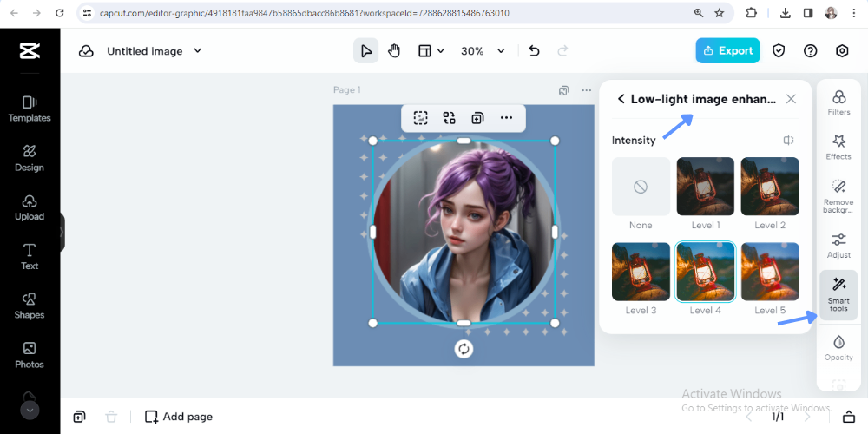
Task: Click the duplicate page icon above canvas
Action: [x=563, y=90]
